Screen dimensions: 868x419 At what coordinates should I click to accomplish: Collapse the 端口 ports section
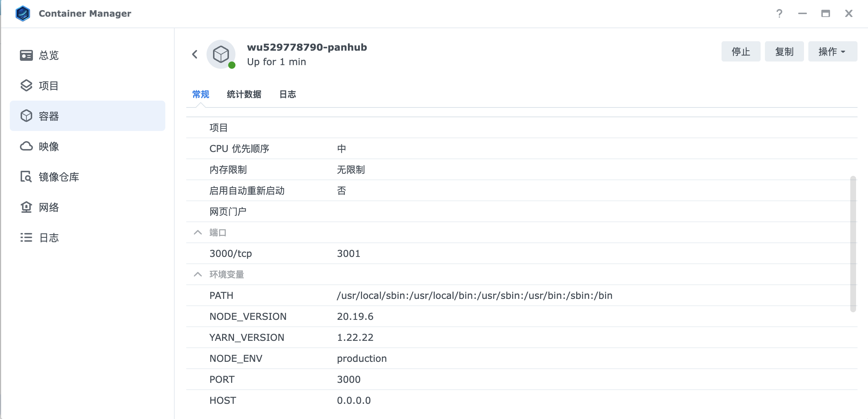197,233
